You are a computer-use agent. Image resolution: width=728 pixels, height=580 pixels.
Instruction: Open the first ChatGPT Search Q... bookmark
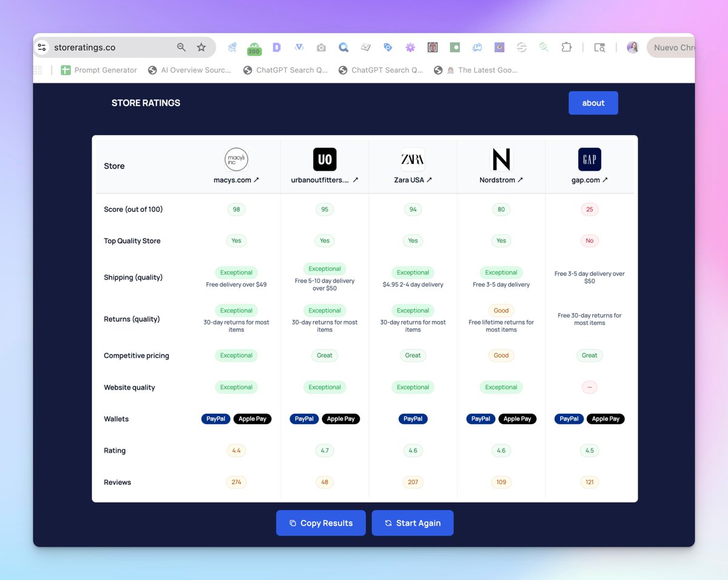click(285, 70)
